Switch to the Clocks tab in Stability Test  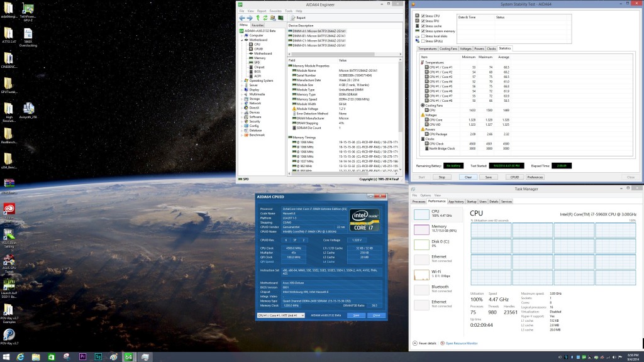491,48
